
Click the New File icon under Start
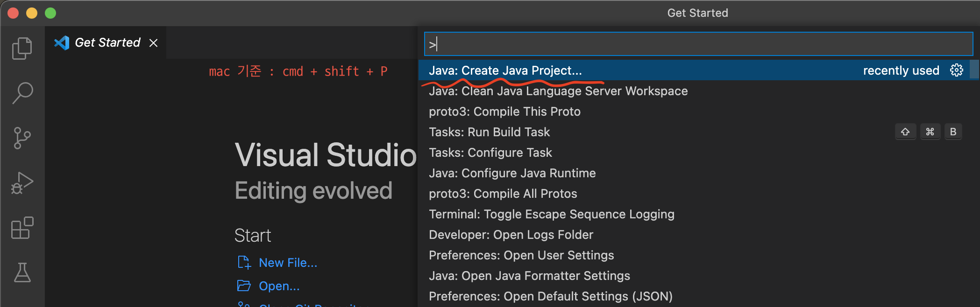(x=244, y=263)
